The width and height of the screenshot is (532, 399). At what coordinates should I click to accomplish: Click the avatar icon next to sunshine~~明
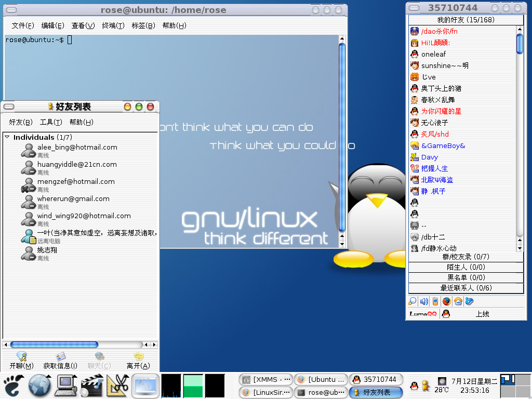tap(414, 65)
